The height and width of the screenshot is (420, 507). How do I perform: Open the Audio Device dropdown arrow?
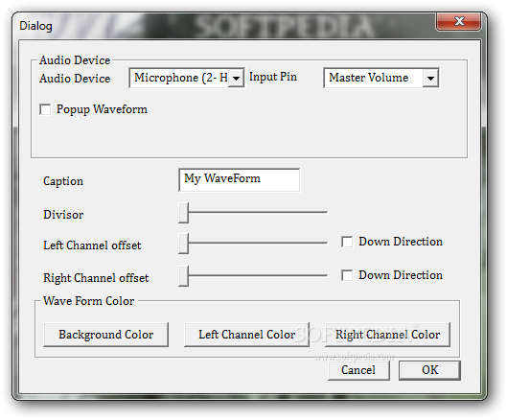pyautogui.click(x=236, y=78)
